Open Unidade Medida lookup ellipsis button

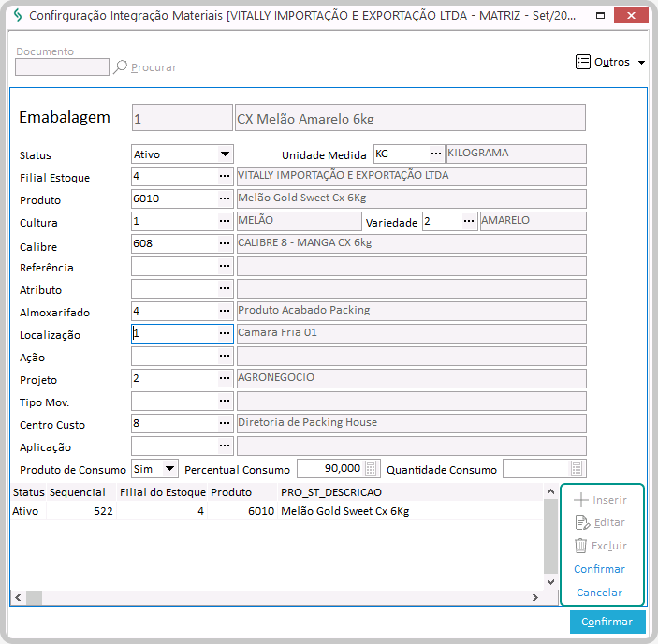pyautogui.click(x=435, y=154)
